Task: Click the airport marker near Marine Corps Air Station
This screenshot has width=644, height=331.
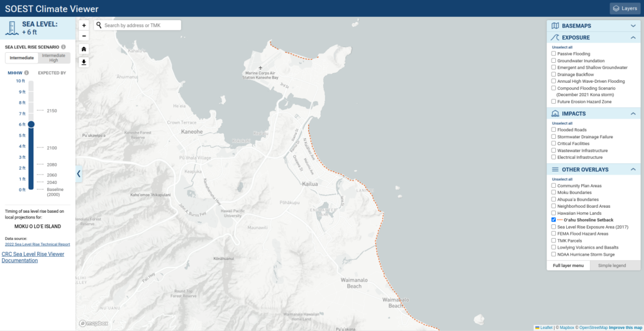Action: point(260,67)
